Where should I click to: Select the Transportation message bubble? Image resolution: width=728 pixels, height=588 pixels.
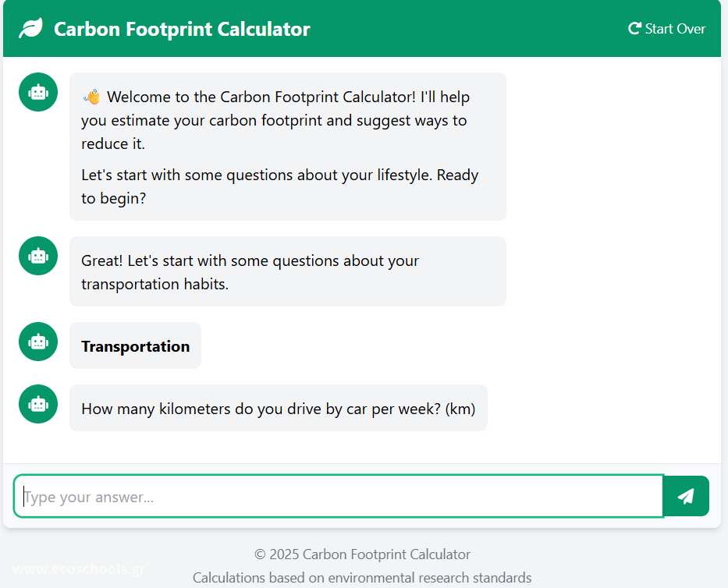[135, 345]
